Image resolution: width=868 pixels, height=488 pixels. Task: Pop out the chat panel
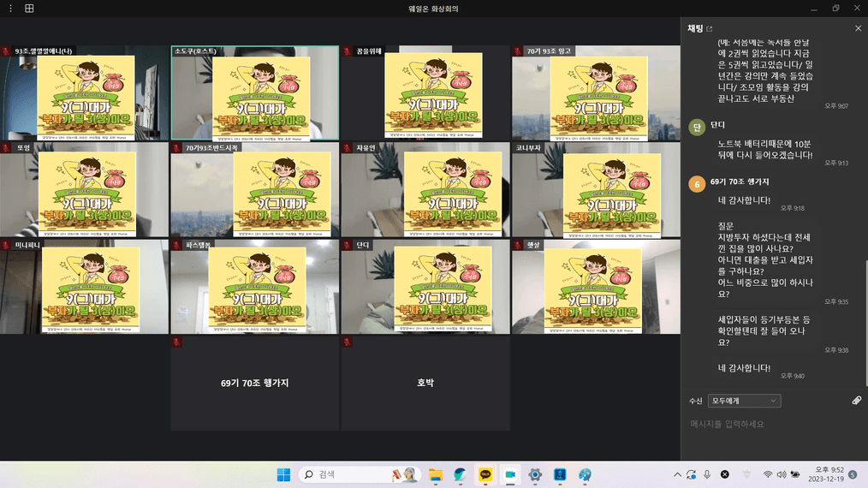(x=710, y=29)
